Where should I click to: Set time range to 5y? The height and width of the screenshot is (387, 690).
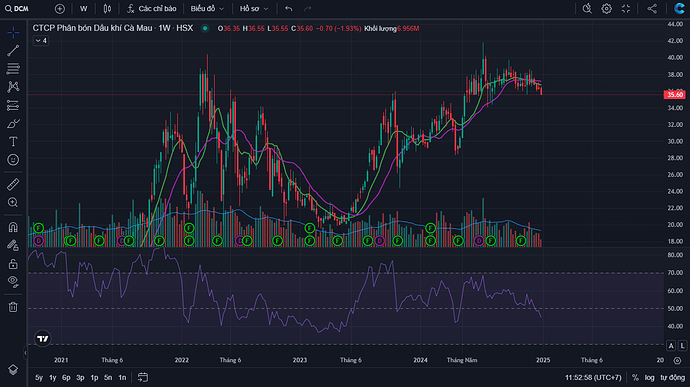[x=39, y=377]
